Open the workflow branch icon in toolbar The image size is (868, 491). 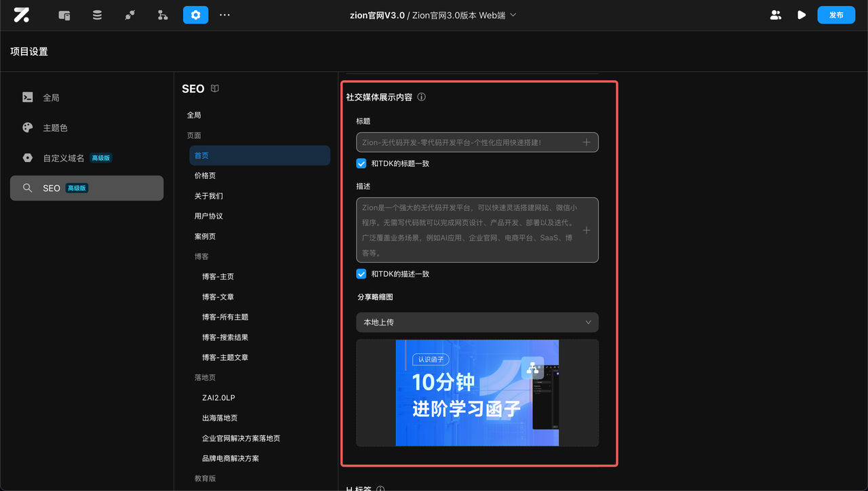coord(163,15)
